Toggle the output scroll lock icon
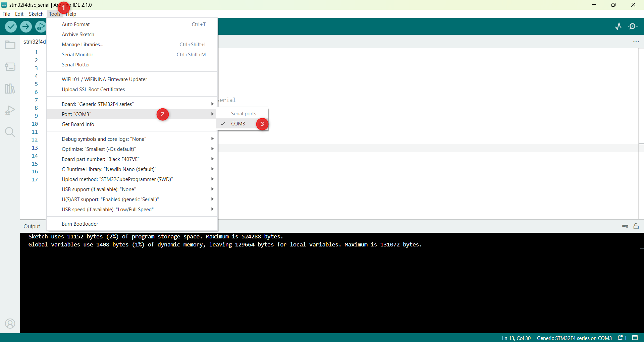The image size is (644, 342). tap(636, 226)
